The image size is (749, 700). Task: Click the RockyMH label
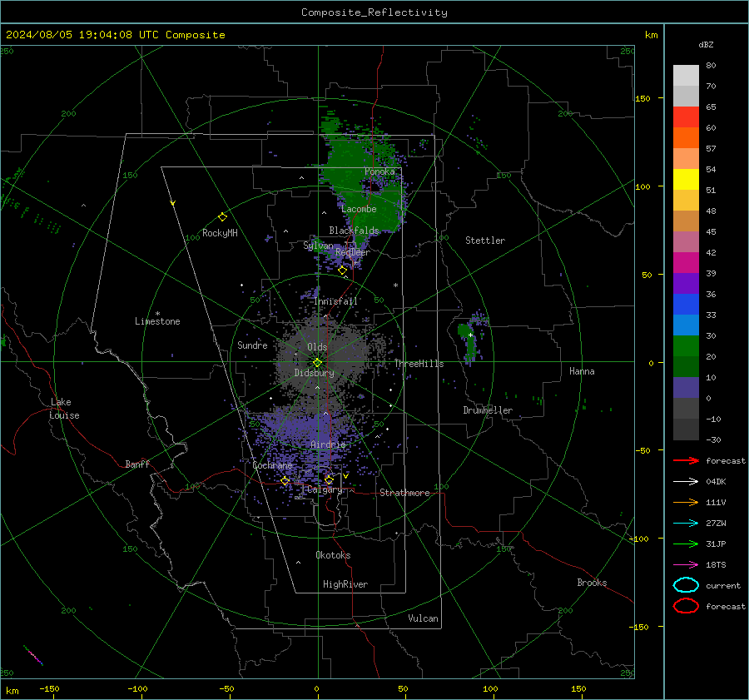(220, 233)
